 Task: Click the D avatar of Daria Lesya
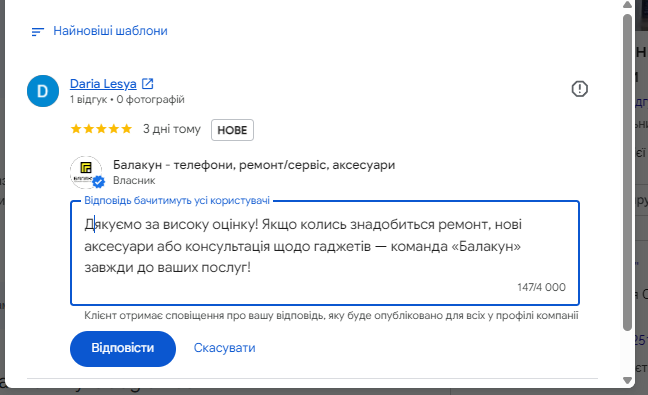[x=43, y=91]
